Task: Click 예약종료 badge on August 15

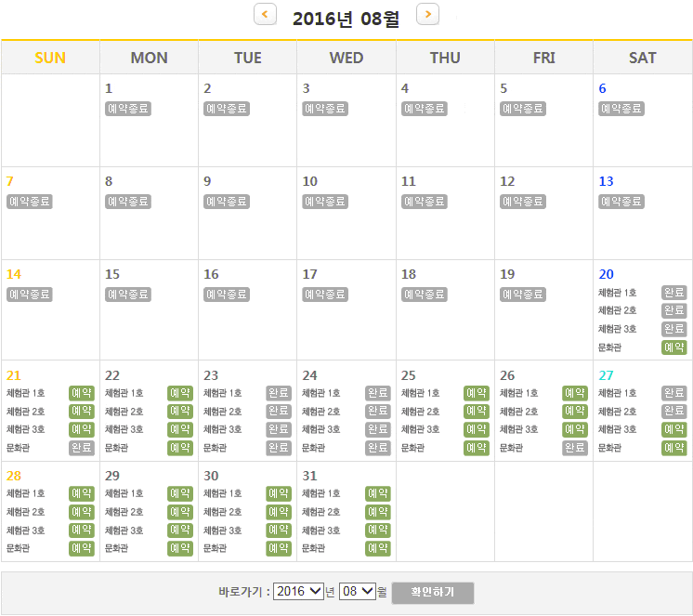Action: pos(128,295)
